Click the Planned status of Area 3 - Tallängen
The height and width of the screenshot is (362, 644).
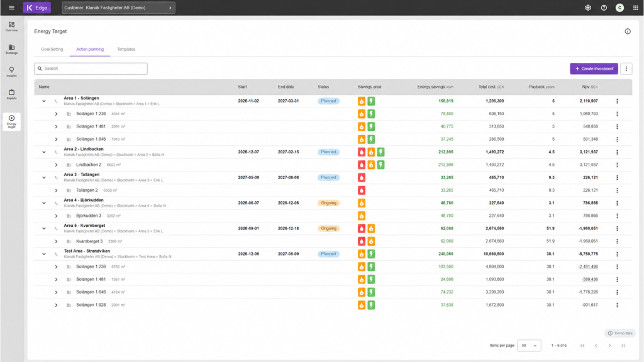328,178
